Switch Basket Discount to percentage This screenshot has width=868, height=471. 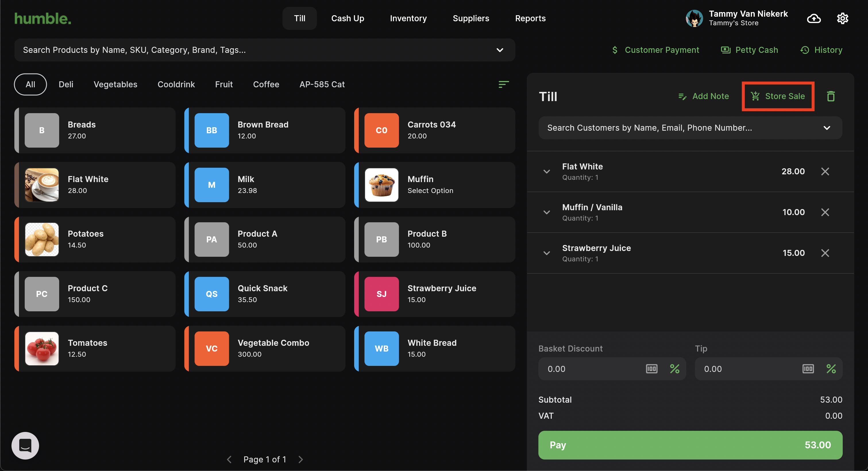point(674,369)
